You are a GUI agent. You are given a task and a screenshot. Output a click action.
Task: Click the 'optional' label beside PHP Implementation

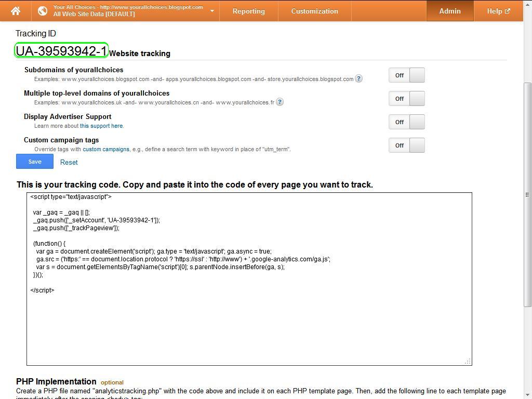point(112,382)
